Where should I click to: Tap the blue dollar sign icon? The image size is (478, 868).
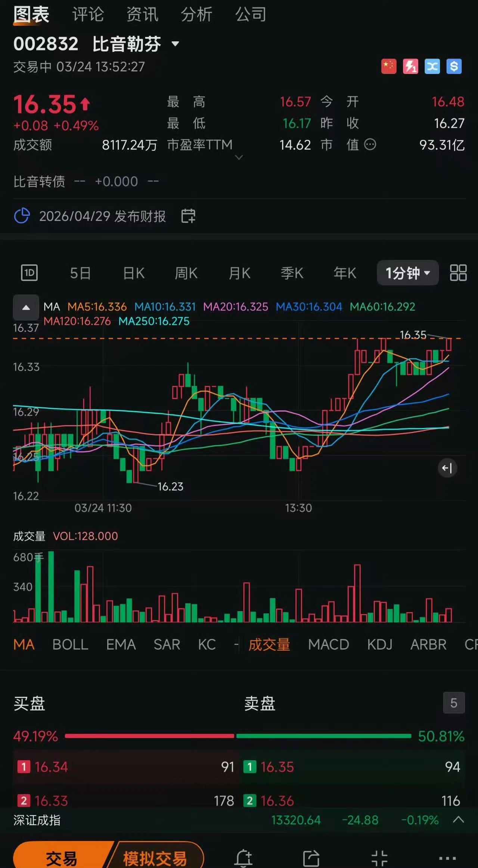[x=454, y=66]
